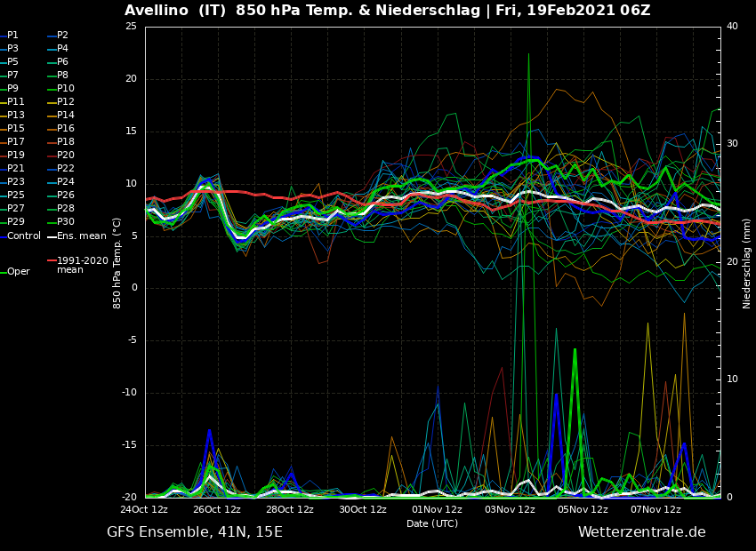
Task: Click the P1 legend entry
Action: 12,36
